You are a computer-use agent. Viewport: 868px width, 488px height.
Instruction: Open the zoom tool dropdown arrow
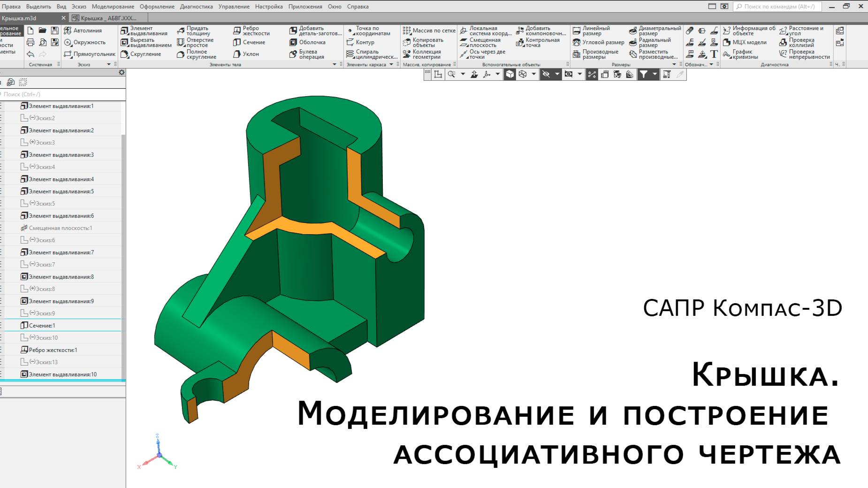[463, 74]
